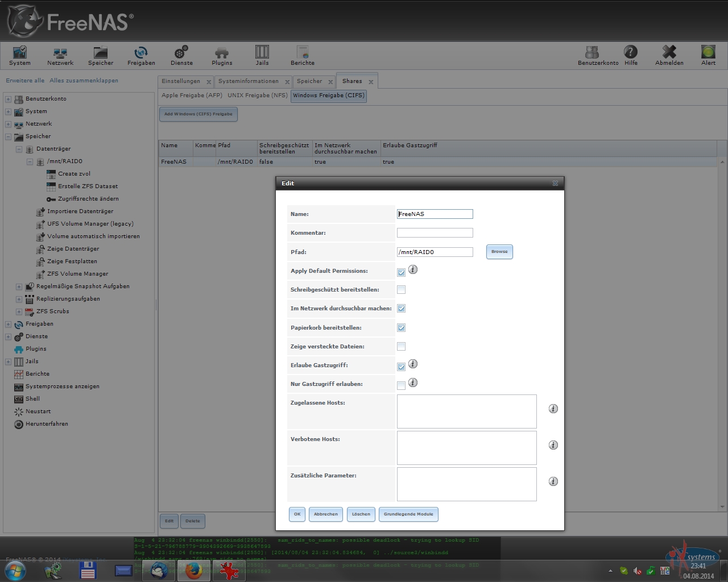The width and height of the screenshot is (728, 582).
Task: Expand the Benutzerkonto tree node
Action: click(x=8, y=99)
